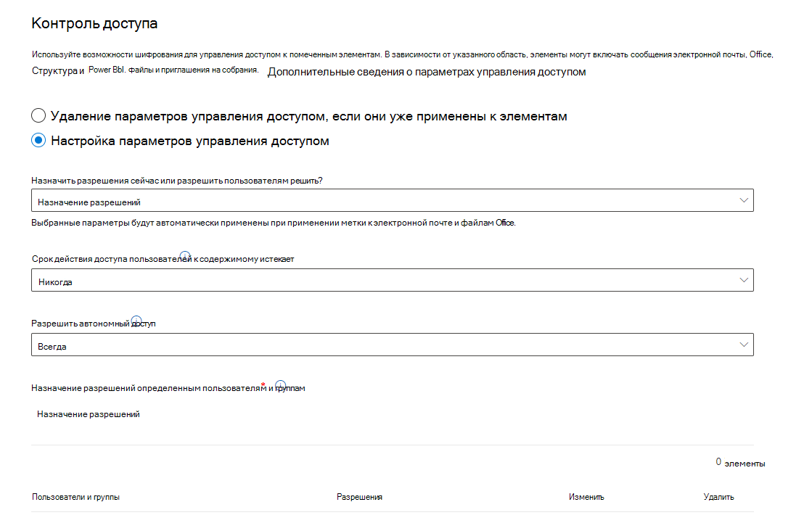The width and height of the screenshot is (812, 531).
Task: Open the user access expiration dropdown set to Никогда
Action: pyautogui.click(x=392, y=280)
